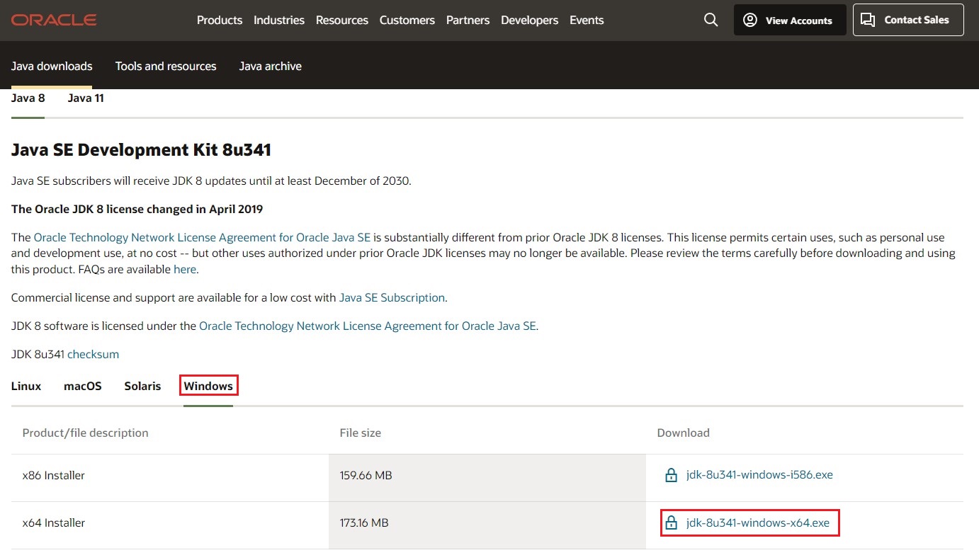Open the View Accounts button
This screenshot has height=560, width=979.
click(x=790, y=20)
